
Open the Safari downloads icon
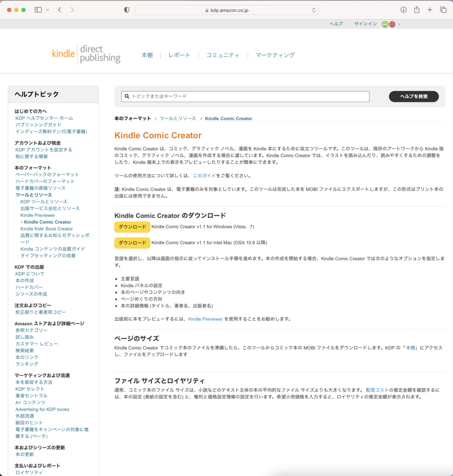(403, 10)
